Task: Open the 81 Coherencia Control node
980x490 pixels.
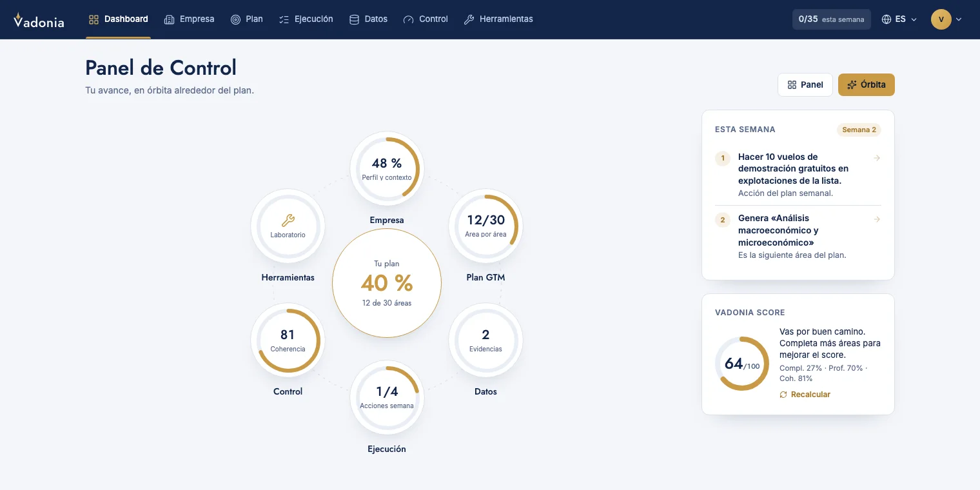Action: point(288,340)
